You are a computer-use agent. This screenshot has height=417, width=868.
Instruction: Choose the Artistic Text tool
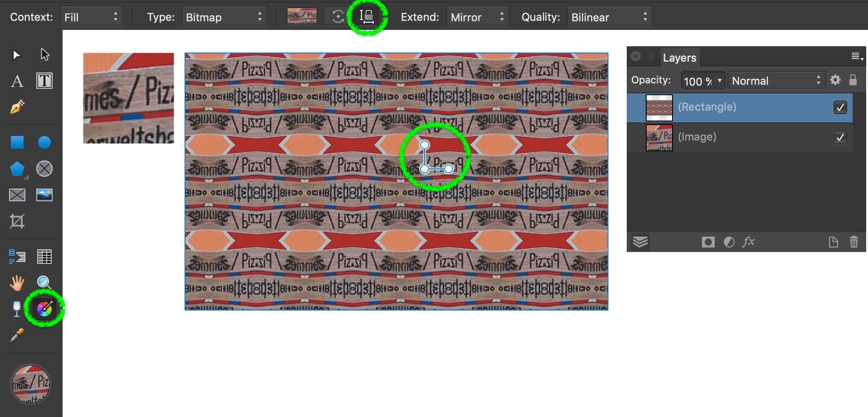tap(17, 82)
